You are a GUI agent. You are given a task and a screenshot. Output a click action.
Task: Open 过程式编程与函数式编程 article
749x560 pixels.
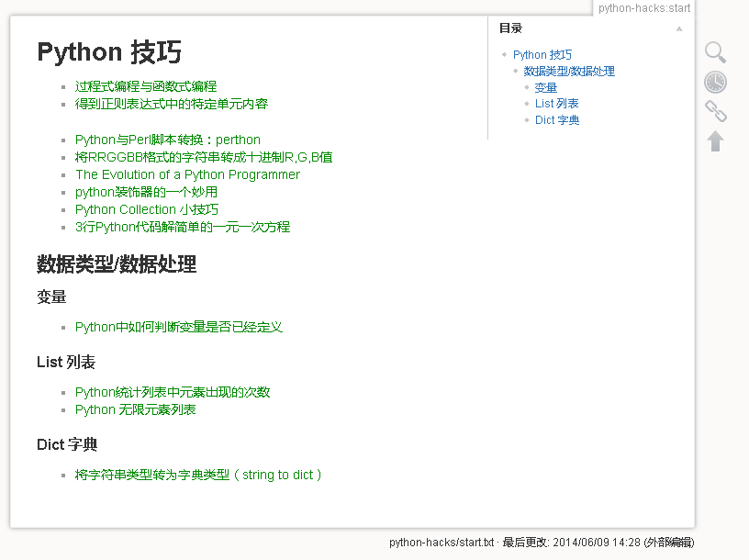146,86
